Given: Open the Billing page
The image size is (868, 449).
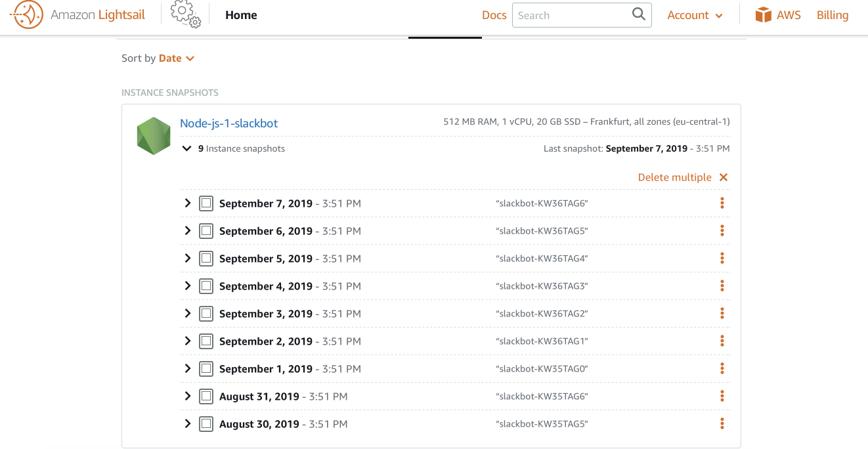Looking at the screenshot, I should (x=833, y=15).
